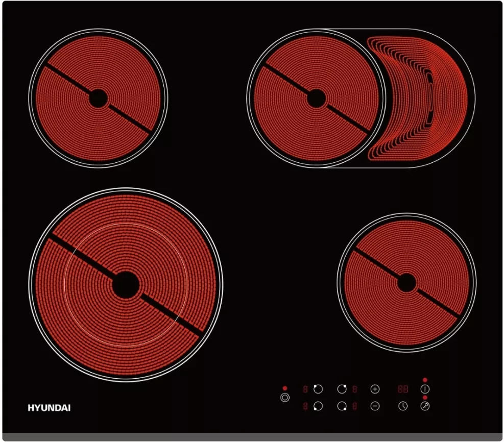The width and height of the screenshot is (504, 442).
Task: Tap the front-right round burner
Action: (406, 283)
